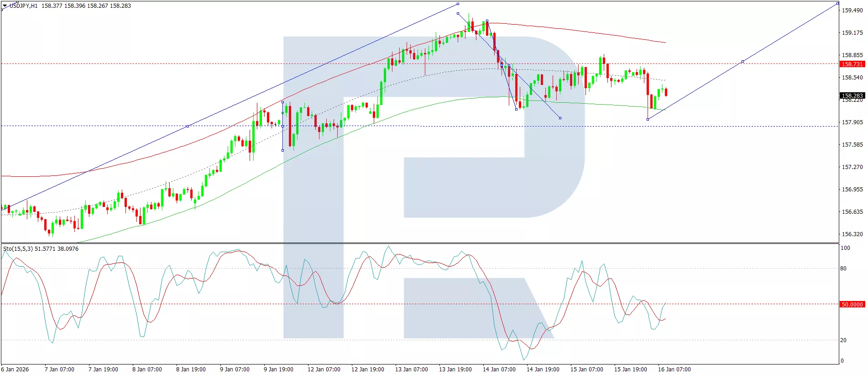Open the dropdown arrow beside USDJPY,H1
This screenshot has height=375, width=868.
click(5, 6)
